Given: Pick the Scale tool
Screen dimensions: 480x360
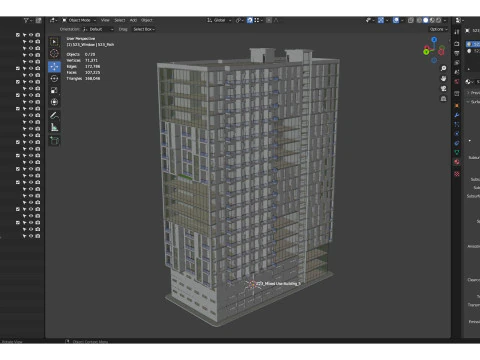Looking at the screenshot, I should pos(54,90).
